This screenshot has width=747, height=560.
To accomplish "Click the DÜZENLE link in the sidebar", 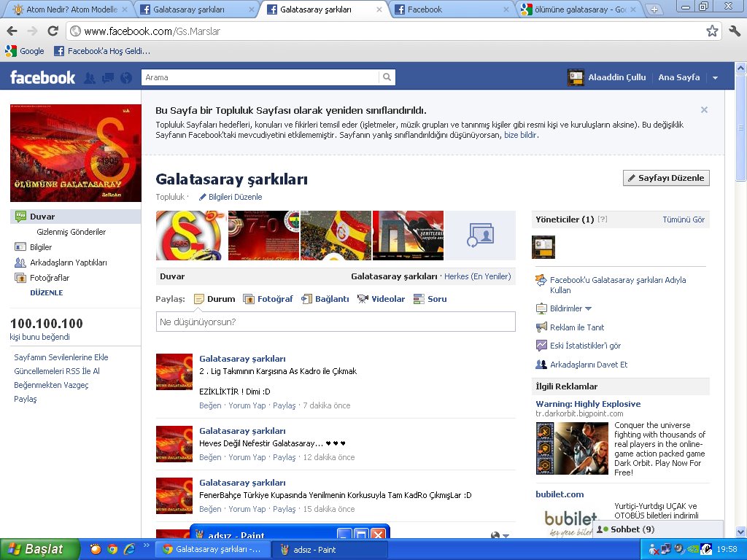I will click(x=46, y=293).
